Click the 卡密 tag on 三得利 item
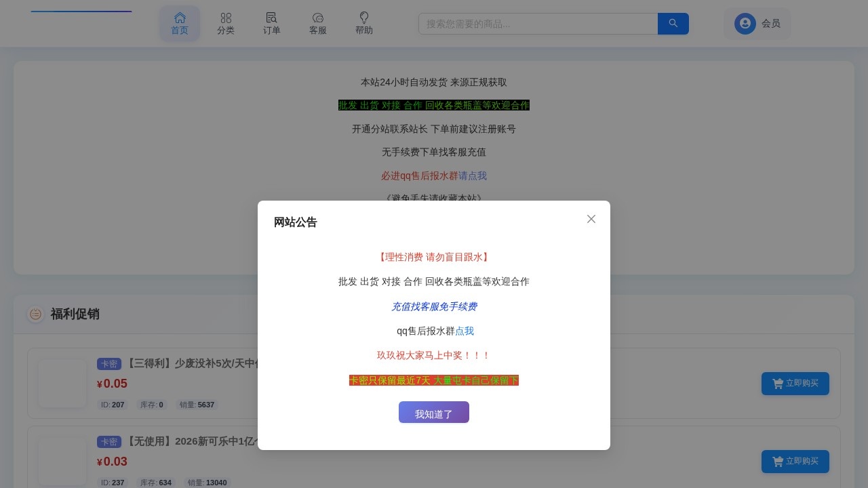868x488 pixels. [x=109, y=364]
